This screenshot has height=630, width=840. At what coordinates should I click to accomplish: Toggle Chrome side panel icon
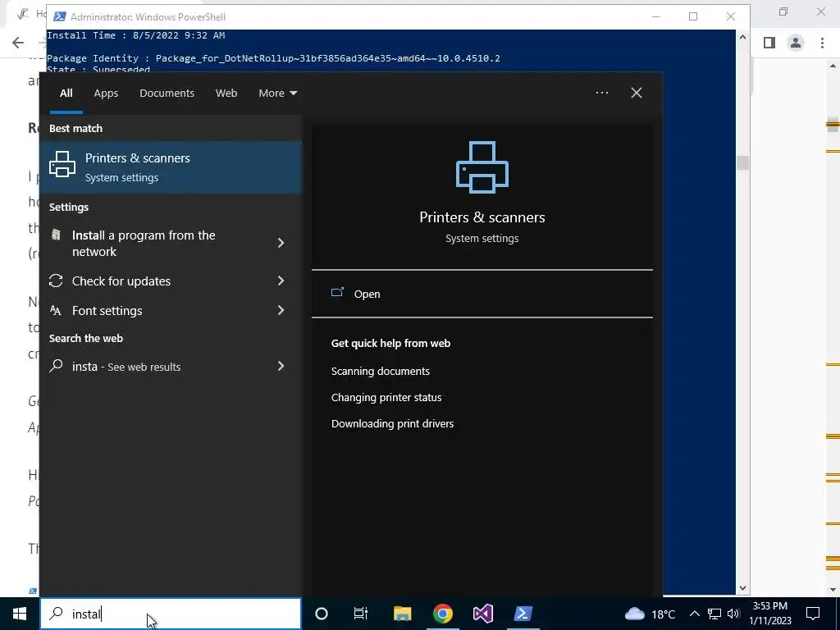(769, 43)
